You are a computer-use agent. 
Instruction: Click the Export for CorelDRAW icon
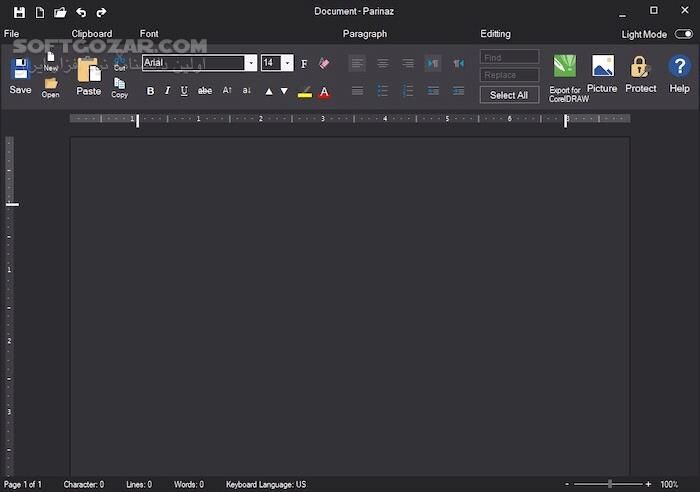[565, 68]
